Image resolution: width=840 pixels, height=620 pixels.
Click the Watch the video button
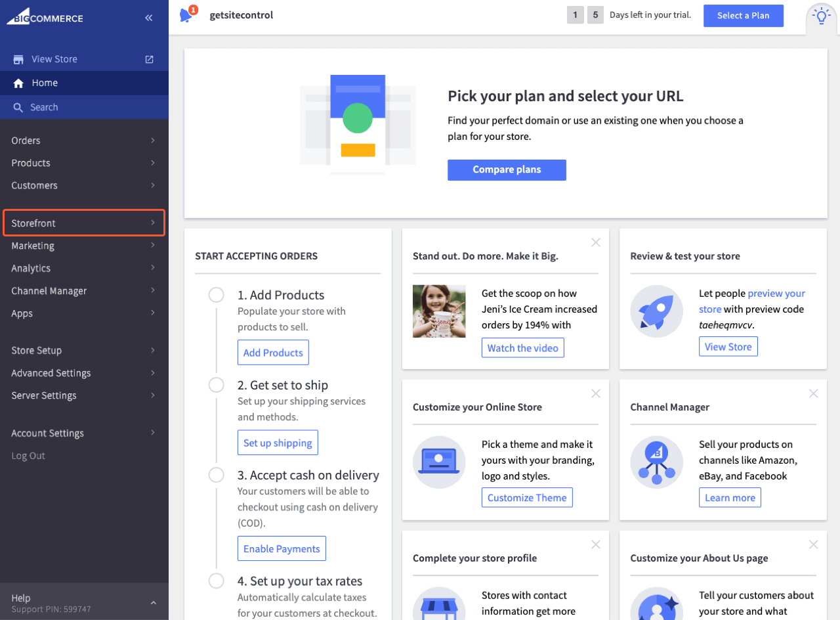tap(523, 348)
